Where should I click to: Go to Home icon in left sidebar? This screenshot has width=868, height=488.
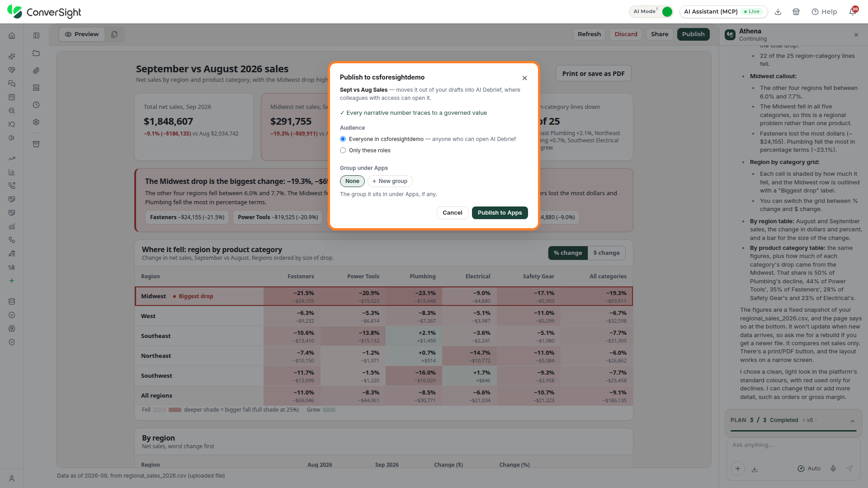tap(12, 36)
